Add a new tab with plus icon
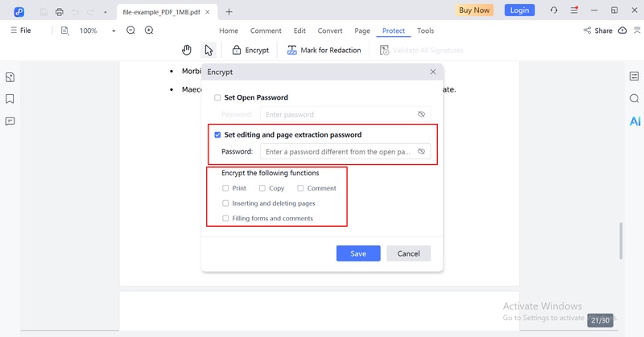644x337 pixels. pos(229,12)
